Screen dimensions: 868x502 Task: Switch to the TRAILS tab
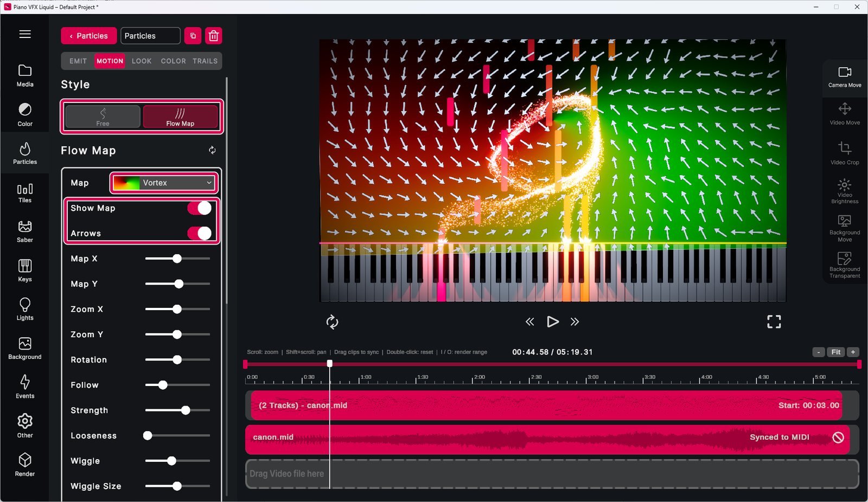[x=205, y=61]
